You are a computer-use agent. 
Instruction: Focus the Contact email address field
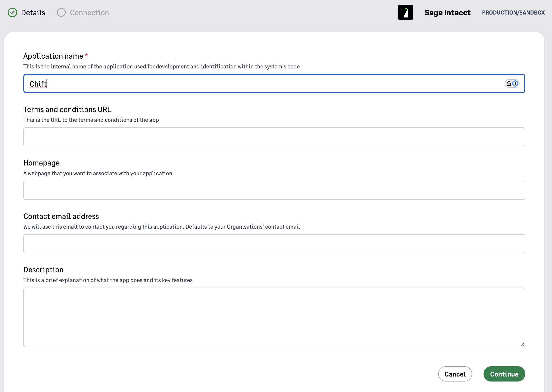point(274,243)
